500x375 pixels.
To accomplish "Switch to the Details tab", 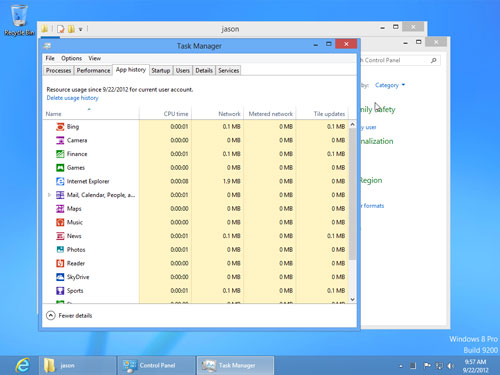I will tap(204, 70).
